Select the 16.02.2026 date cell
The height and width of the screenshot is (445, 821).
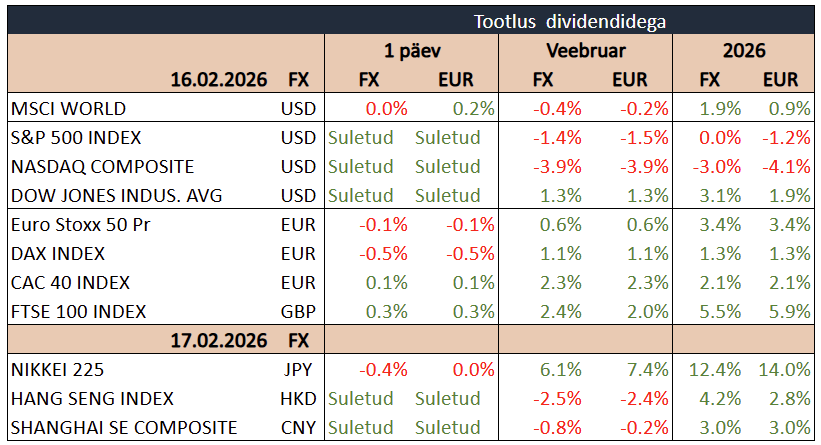click(217, 79)
